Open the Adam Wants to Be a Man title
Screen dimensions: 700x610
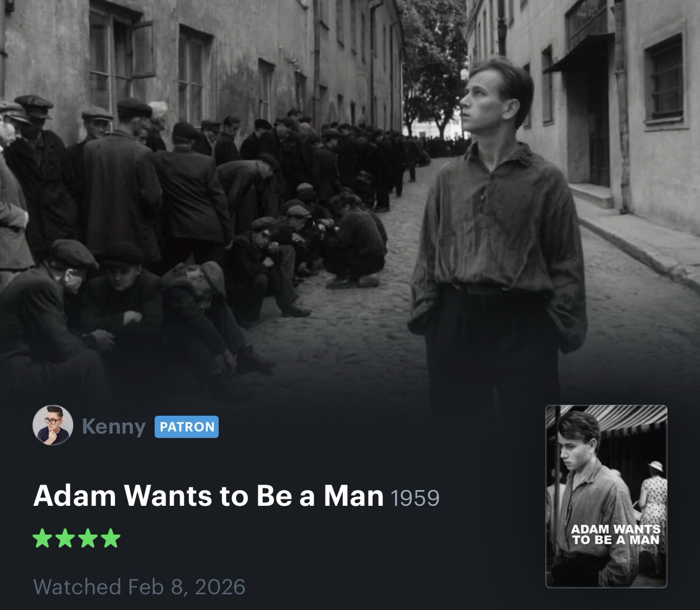pyautogui.click(x=209, y=495)
